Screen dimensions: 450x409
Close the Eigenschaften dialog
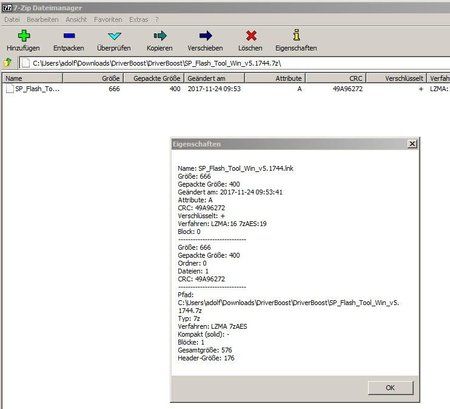click(x=412, y=144)
